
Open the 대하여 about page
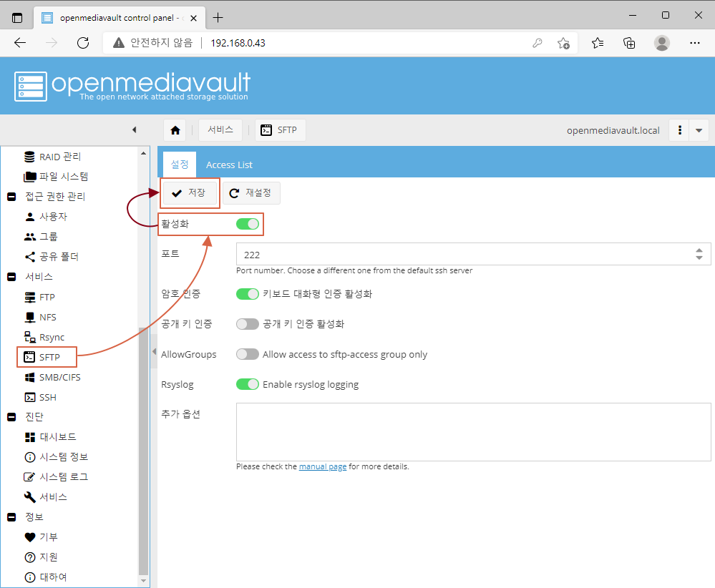46,577
